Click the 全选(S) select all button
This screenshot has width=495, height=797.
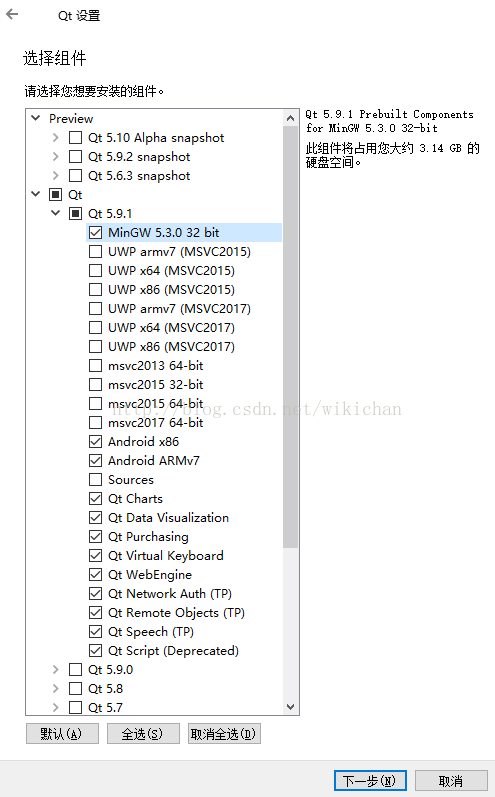click(x=143, y=733)
